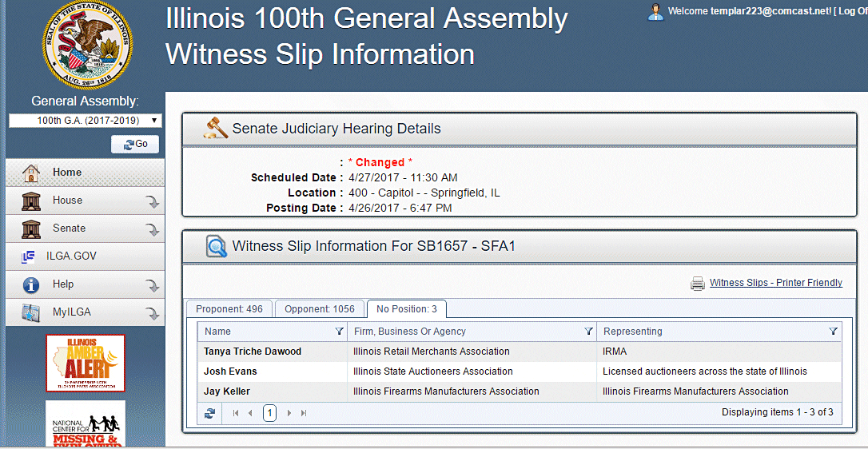Switch to the Opponent: 1056 tab
This screenshot has width=868, height=449.
[x=320, y=309]
